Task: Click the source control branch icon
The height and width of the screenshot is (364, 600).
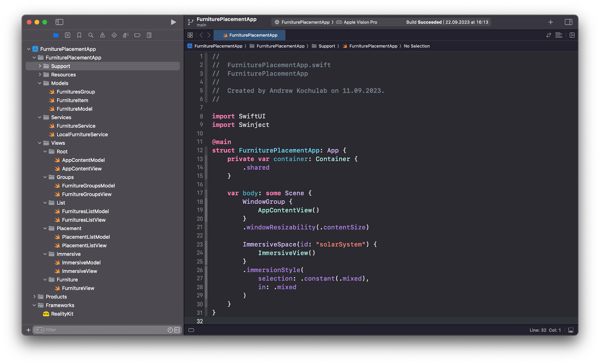Action: (190, 22)
